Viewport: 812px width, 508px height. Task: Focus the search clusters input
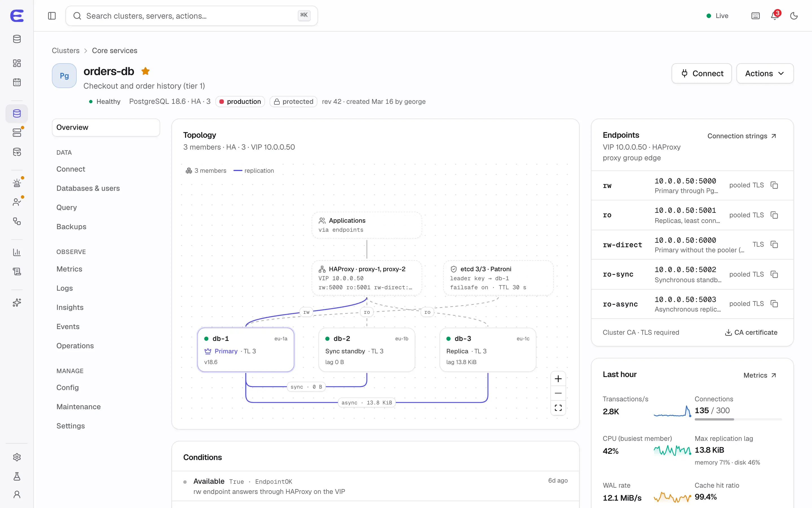click(x=192, y=16)
